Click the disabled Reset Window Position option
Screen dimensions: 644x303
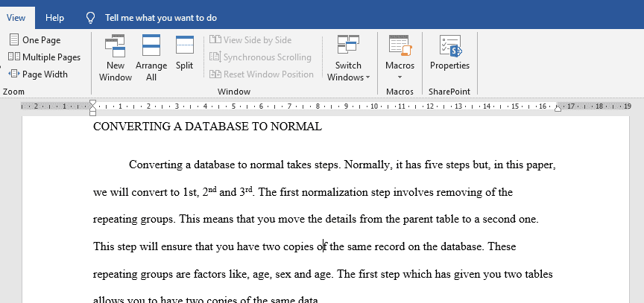[262, 74]
